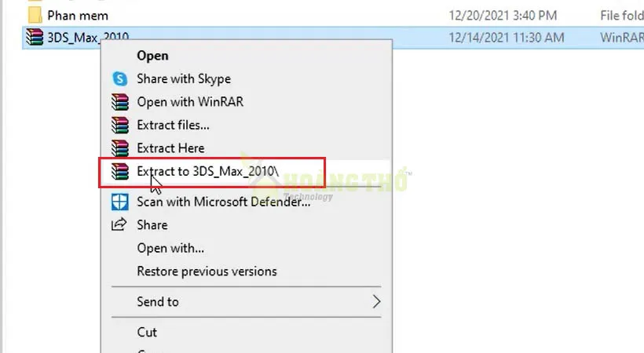Image resolution: width=644 pixels, height=353 pixels.
Task: Click the 3DS_Max_2010 archive file icon
Action: coord(35,37)
